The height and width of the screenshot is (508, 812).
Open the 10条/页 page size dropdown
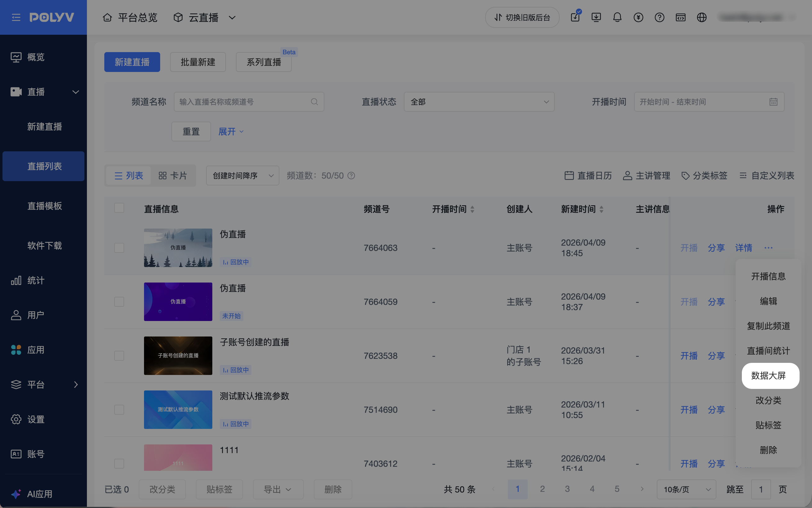pyautogui.click(x=686, y=489)
